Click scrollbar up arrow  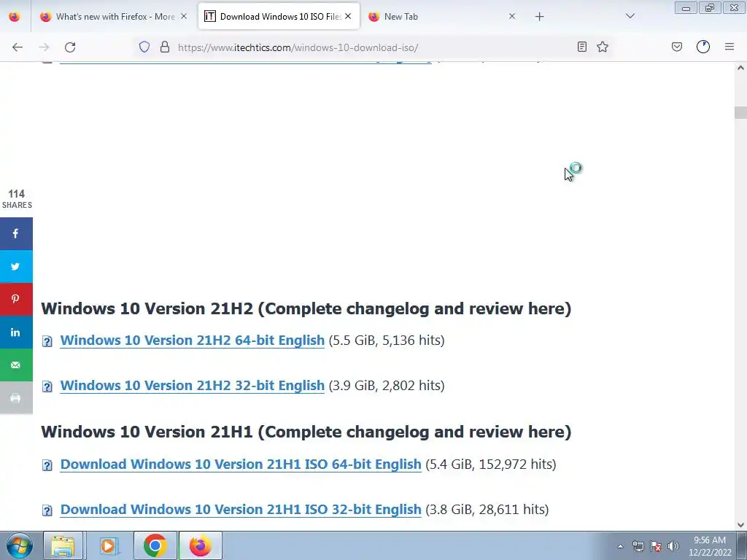tap(740, 68)
